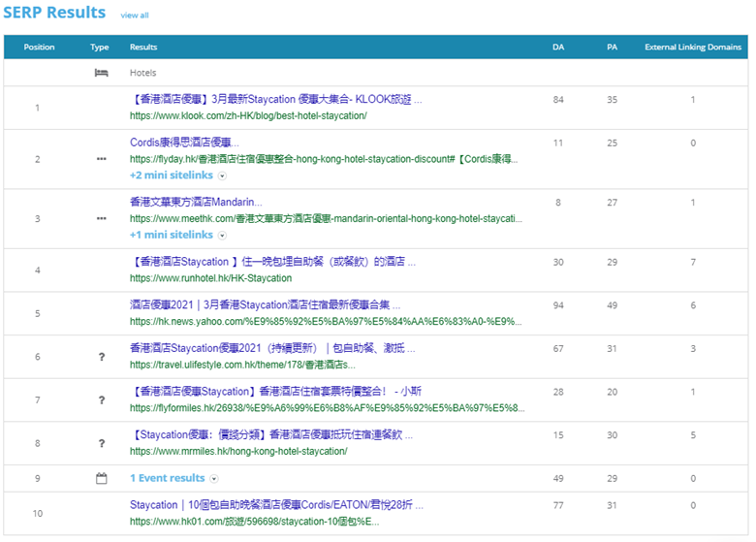Select DA value 84 for klook
Viewport: 756px width, 542px height.
[x=558, y=100]
